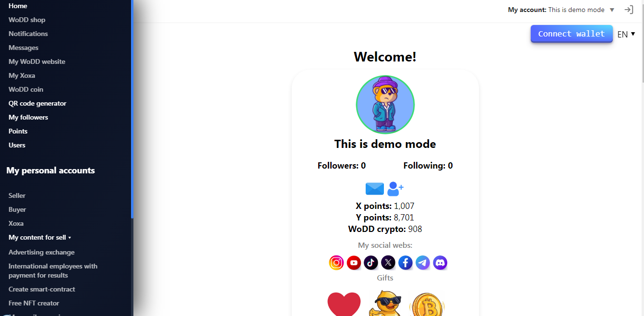Open the EN language selector
This screenshot has height=316, width=644.
click(x=626, y=34)
